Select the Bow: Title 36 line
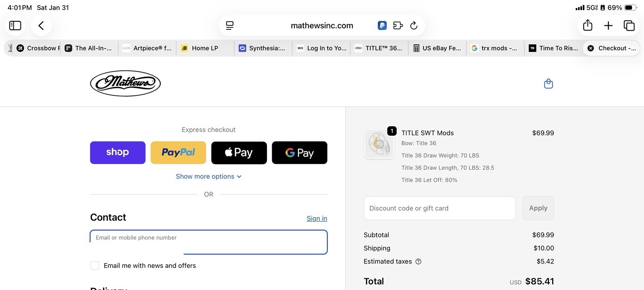Viewport: 644px width, 290px height. pos(419,143)
